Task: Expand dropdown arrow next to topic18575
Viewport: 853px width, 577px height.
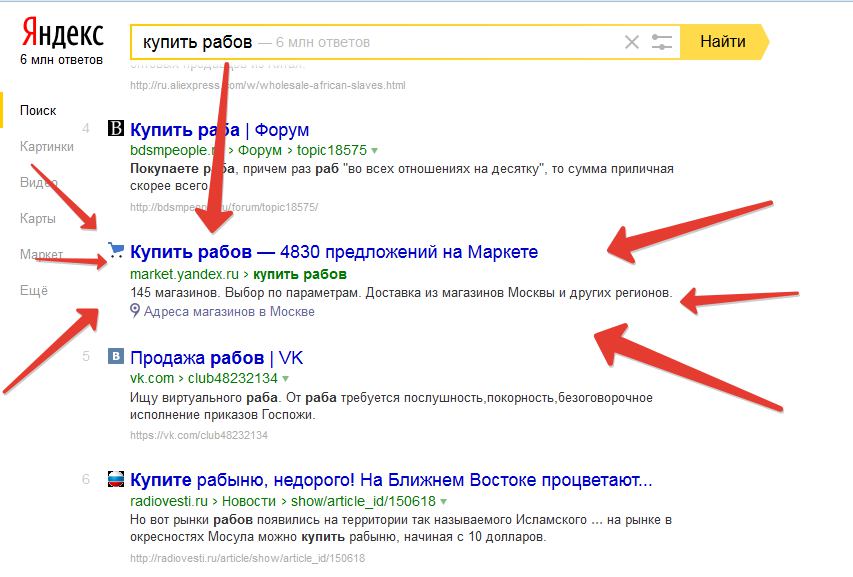Action: pyautogui.click(x=374, y=151)
